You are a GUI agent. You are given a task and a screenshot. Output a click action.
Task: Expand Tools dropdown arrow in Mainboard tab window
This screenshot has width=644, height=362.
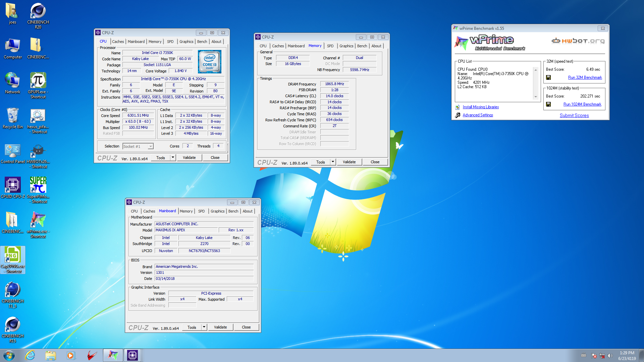click(x=204, y=327)
